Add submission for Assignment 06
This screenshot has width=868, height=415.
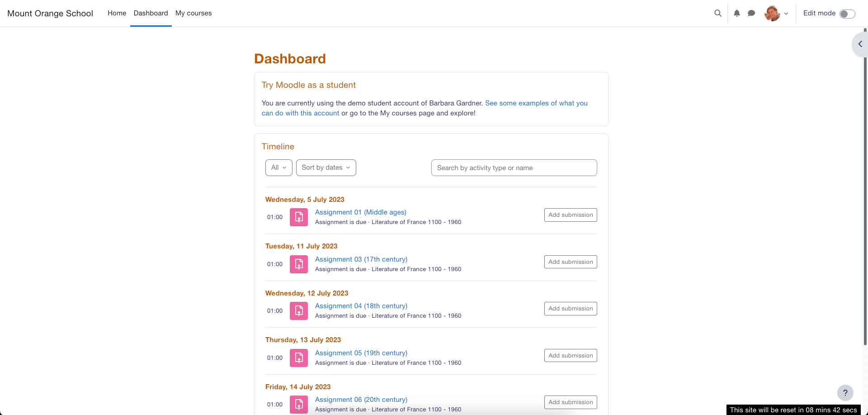571,402
